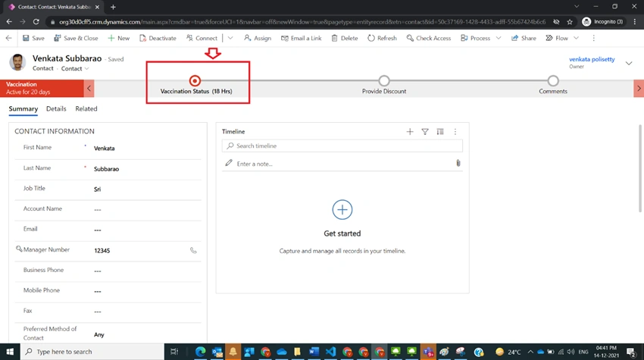This screenshot has width=644, height=360.
Task: Open owner venkata polisetty link
Action: pyautogui.click(x=592, y=59)
